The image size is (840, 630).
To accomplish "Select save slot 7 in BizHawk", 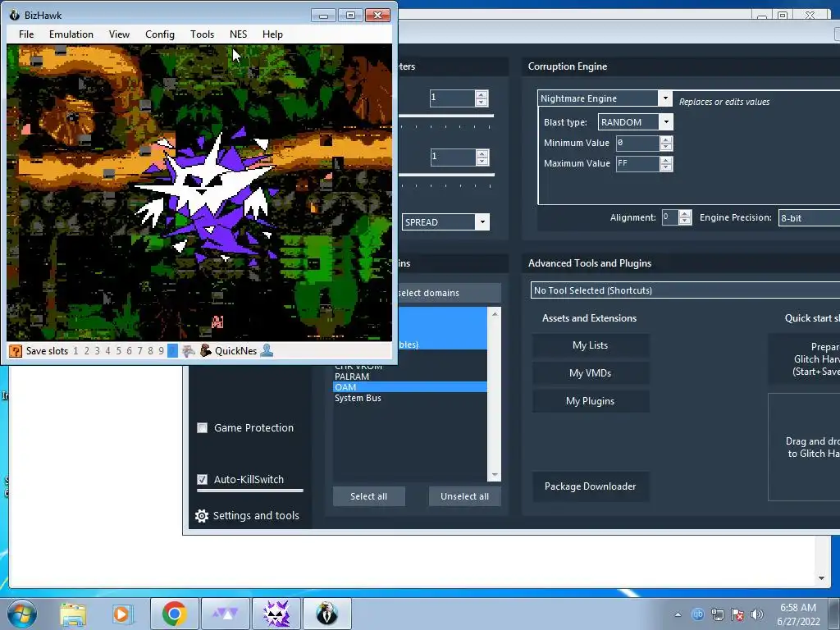I will click(x=139, y=351).
